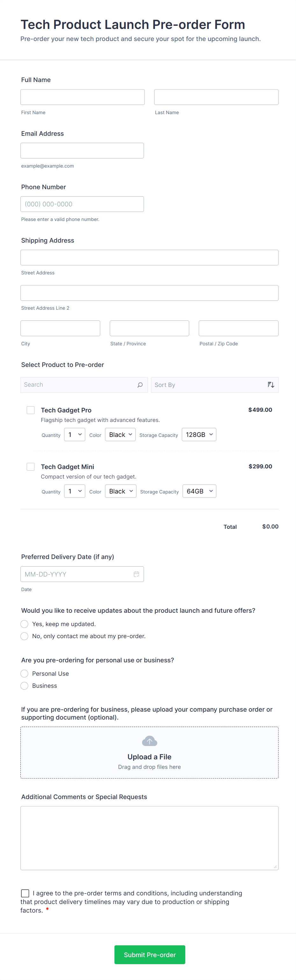
Task: Open Tech Gadget Pro quantity dropdown
Action: coord(75,434)
